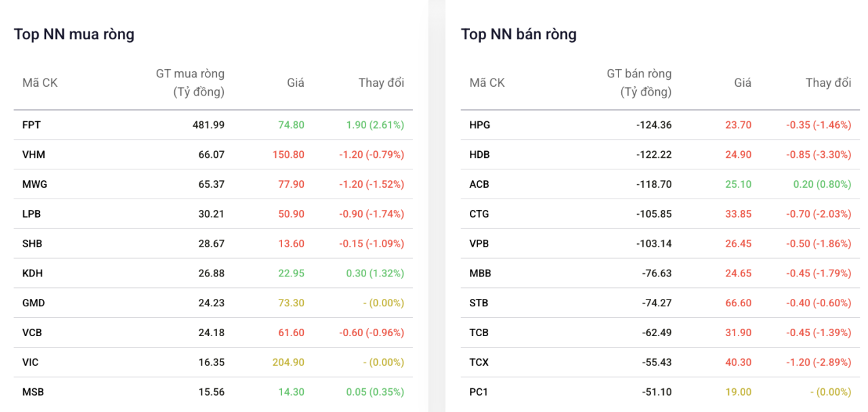
Task: Select VHM net buy value 66.07
Action: pos(212,154)
